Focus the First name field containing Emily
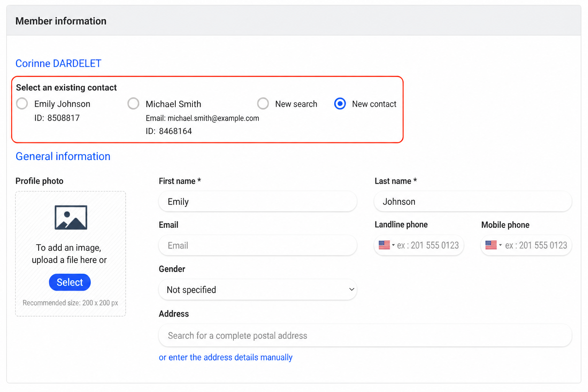The width and height of the screenshot is (588, 392). 258,201
